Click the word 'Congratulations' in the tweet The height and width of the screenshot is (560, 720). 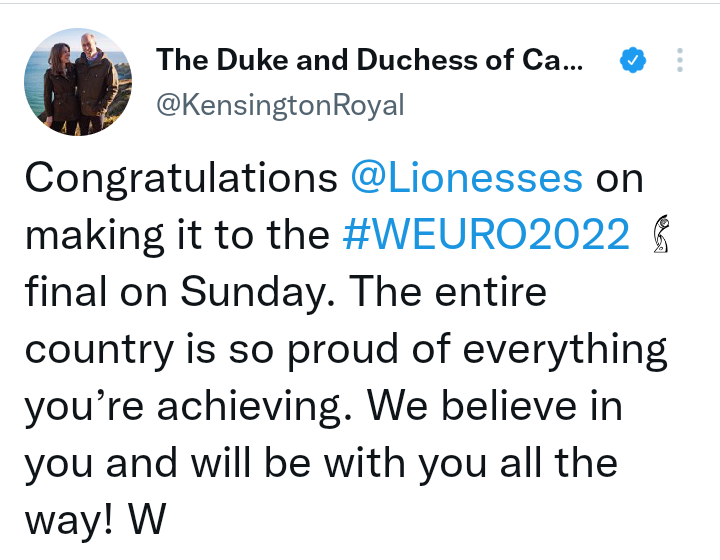click(x=180, y=178)
